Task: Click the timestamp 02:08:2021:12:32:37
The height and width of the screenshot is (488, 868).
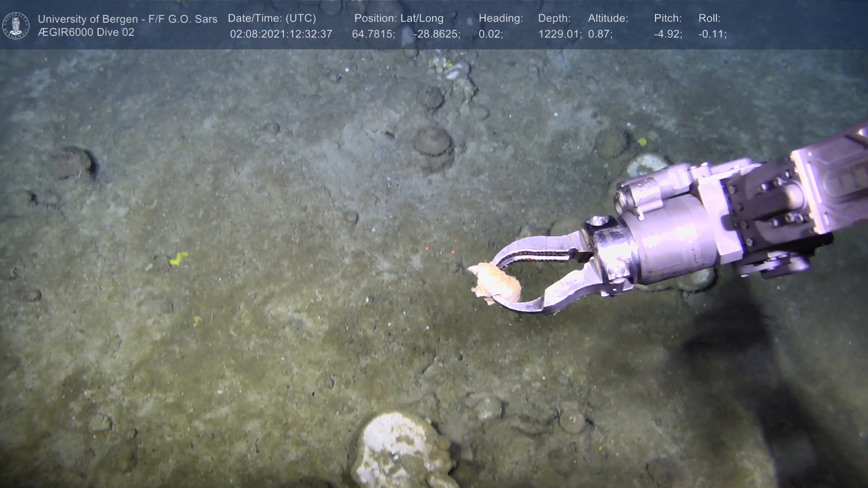Action: point(281,34)
